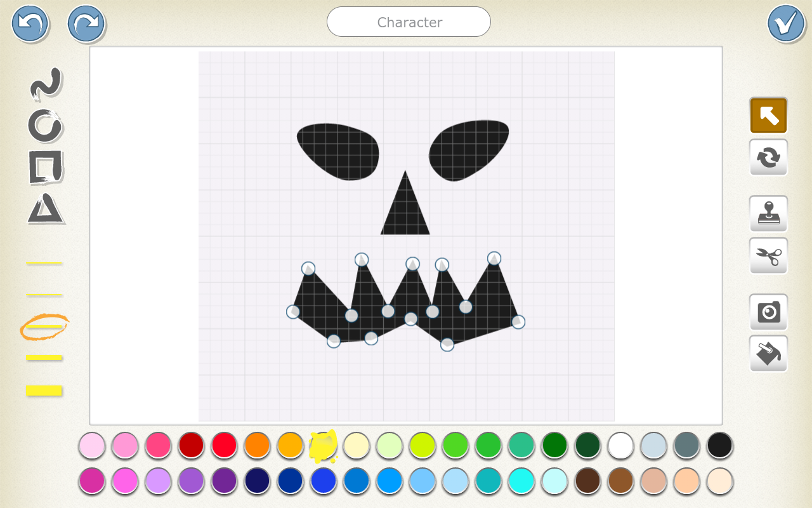Select the circle shape tool
The height and width of the screenshot is (508, 812).
tap(44, 126)
